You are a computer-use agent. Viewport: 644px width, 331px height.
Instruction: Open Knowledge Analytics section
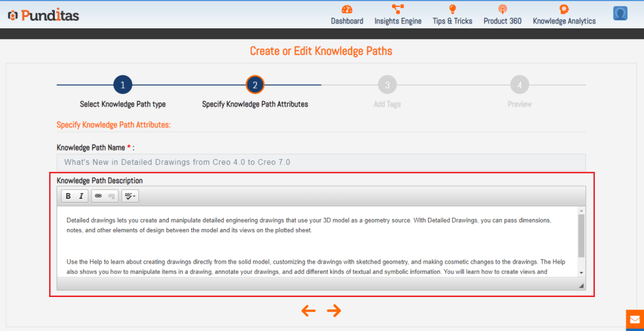coord(564,14)
